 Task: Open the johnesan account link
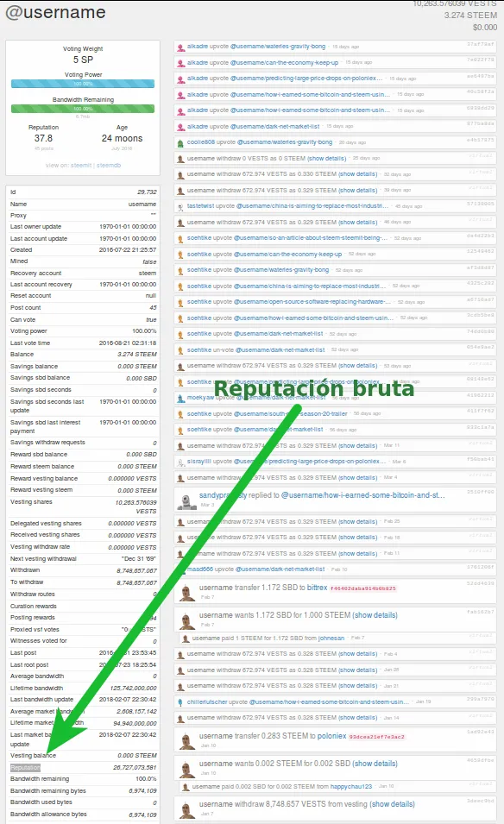click(331, 638)
